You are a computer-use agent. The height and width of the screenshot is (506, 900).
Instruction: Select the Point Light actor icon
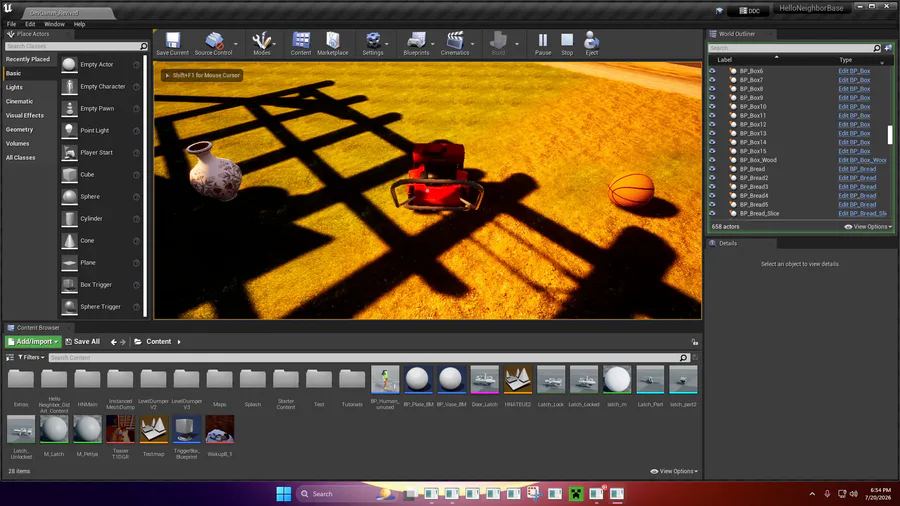click(69, 130)
